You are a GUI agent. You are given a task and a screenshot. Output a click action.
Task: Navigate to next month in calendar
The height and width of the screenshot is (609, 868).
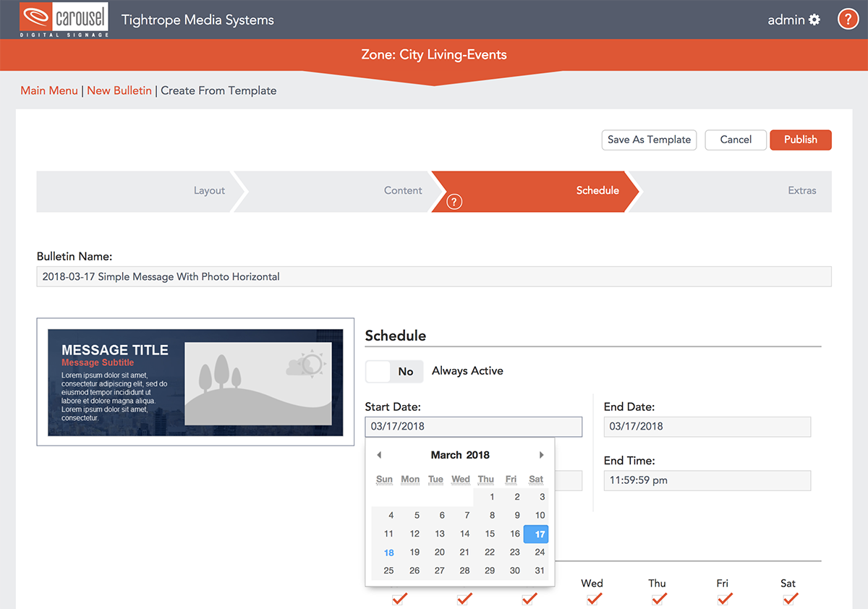pos(542,454)
